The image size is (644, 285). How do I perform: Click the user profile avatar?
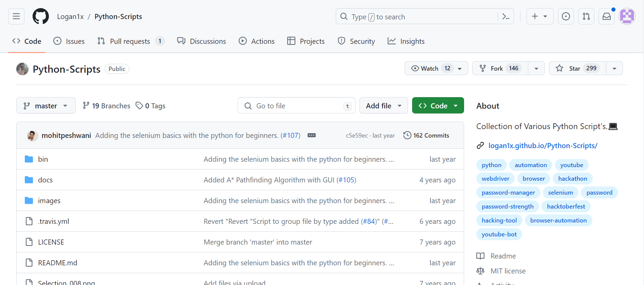pyautogui.click(x=627, y=16)
